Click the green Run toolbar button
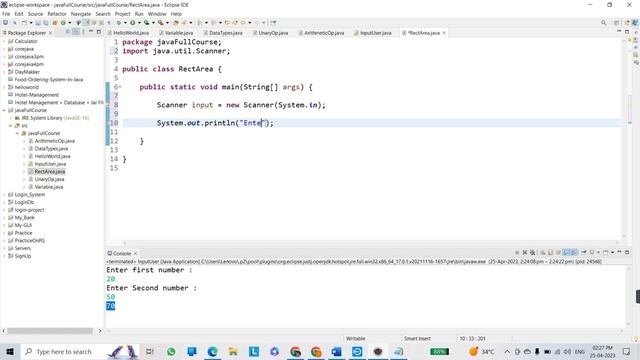 coord(133,23)
